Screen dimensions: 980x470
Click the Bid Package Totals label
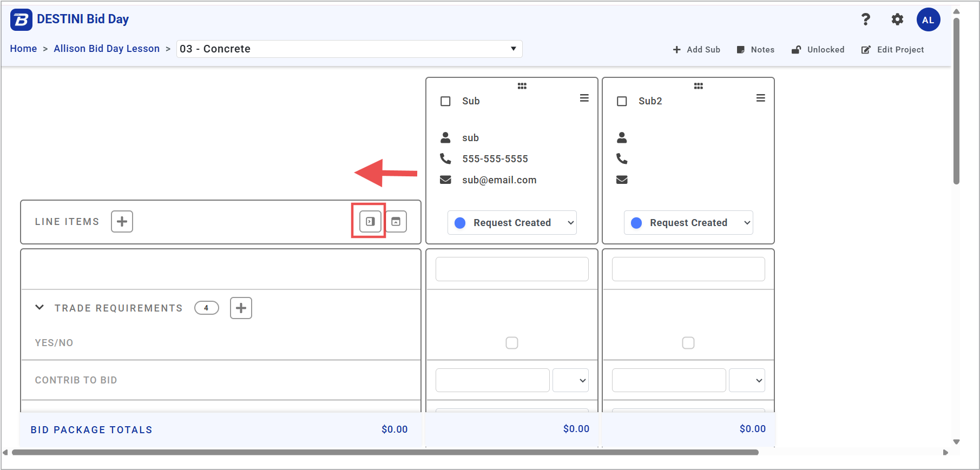click(x=91, y=430)
